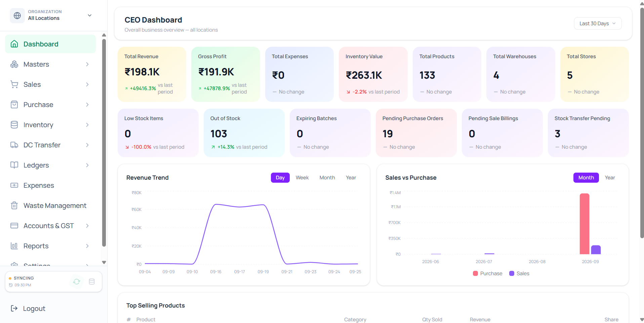Image resolution: width=644 pixels, height=323 pixels.
Task: Click the Accounts & GST card icon
Action: click(14, 226)
